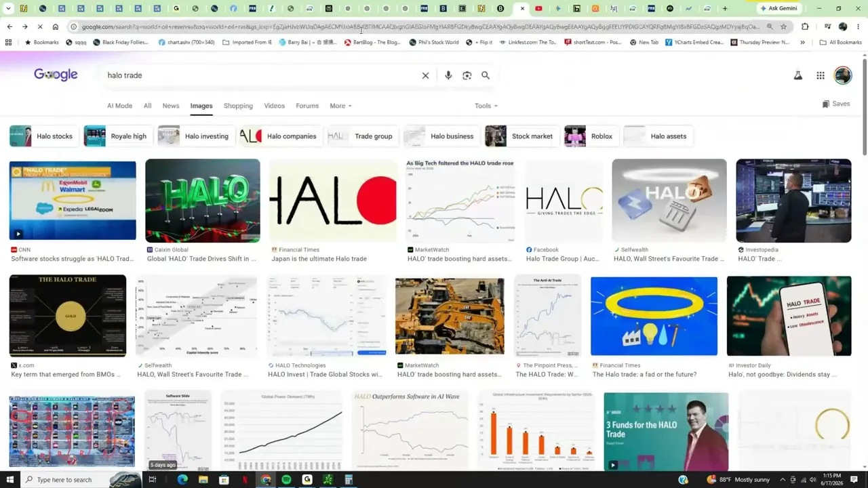Open the 'Black Friday Follies' bookmark
This screenshot has height=488, width=868.
tap(121, 42)
